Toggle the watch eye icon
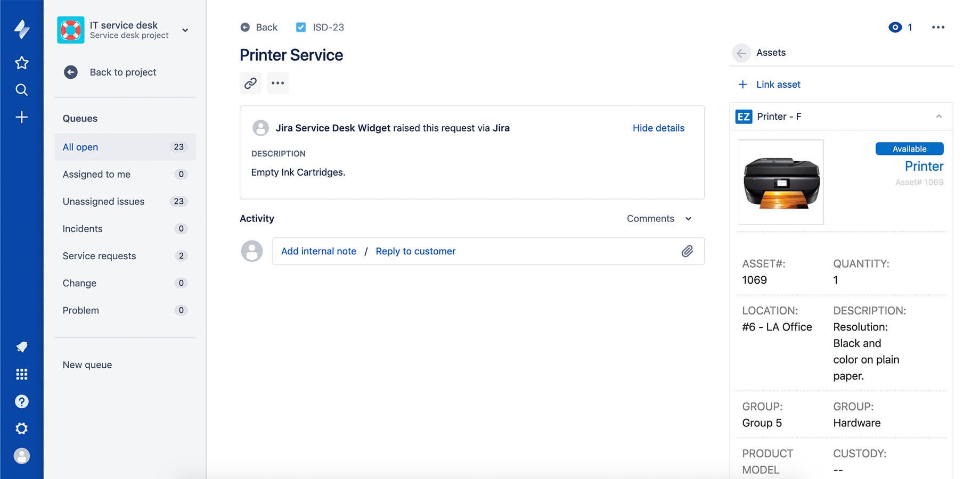980x479 pixels. (895, 27)
